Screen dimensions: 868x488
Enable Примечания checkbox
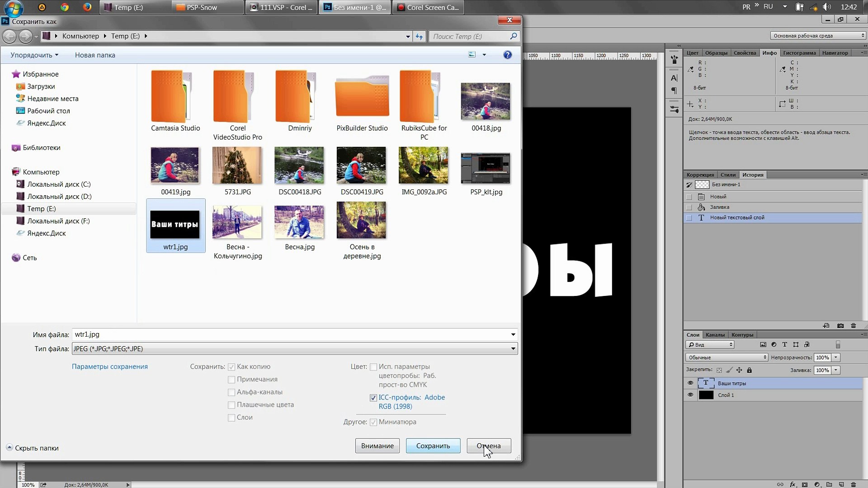[x=231, y=380]
